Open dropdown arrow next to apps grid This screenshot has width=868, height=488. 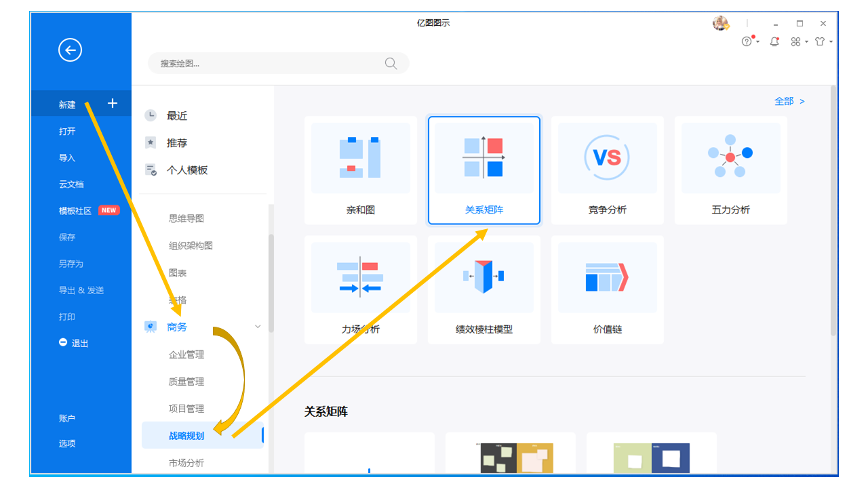click(x=806, y=42)
